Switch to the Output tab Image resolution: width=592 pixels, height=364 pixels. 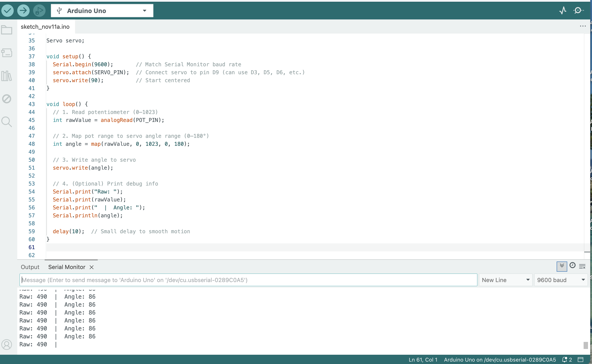click(x=30, y=267)
